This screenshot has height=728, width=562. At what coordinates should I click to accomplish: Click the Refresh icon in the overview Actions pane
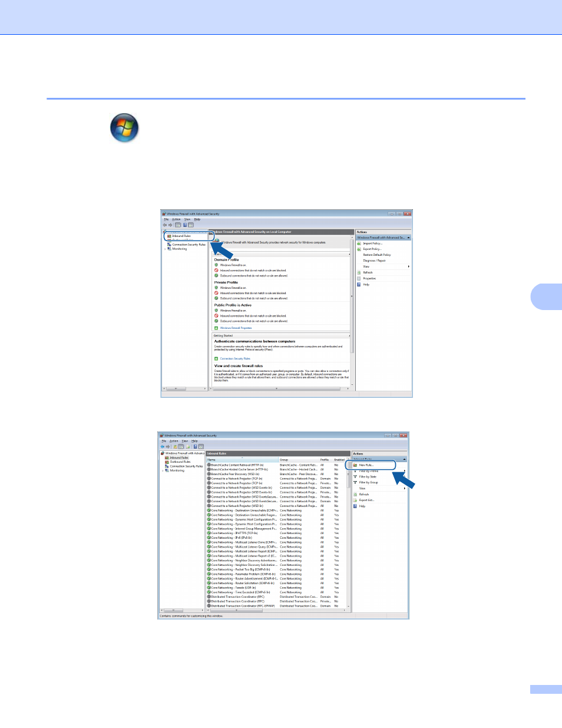coord(359,272)
